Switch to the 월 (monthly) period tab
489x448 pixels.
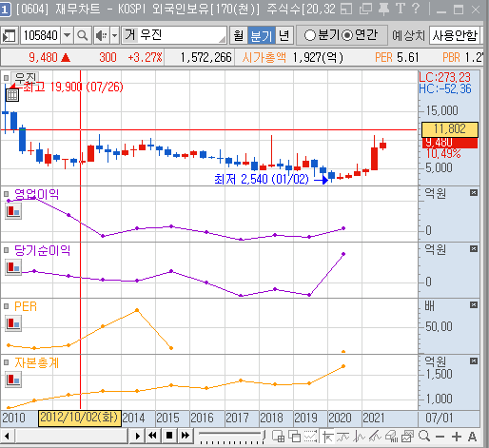point(239,35)
